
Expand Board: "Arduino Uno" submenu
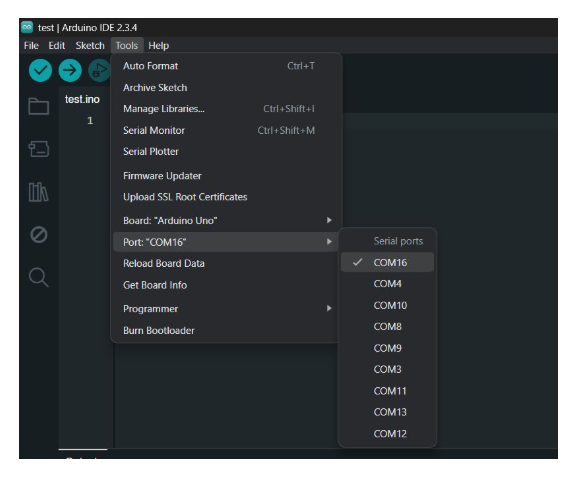[226, 221]
